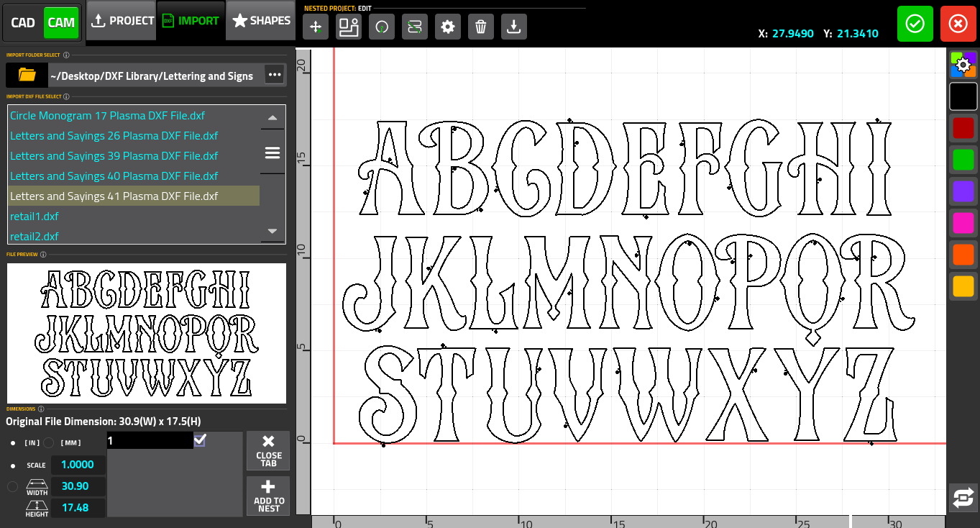Click the info icon next to Import DXF File Select
This screenshot has width=980, height=528.
(x=66, y=96)
